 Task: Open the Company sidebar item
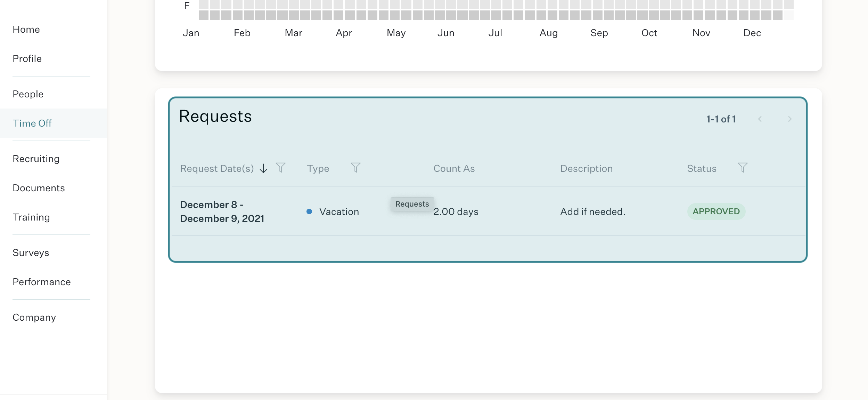(34, 318)
